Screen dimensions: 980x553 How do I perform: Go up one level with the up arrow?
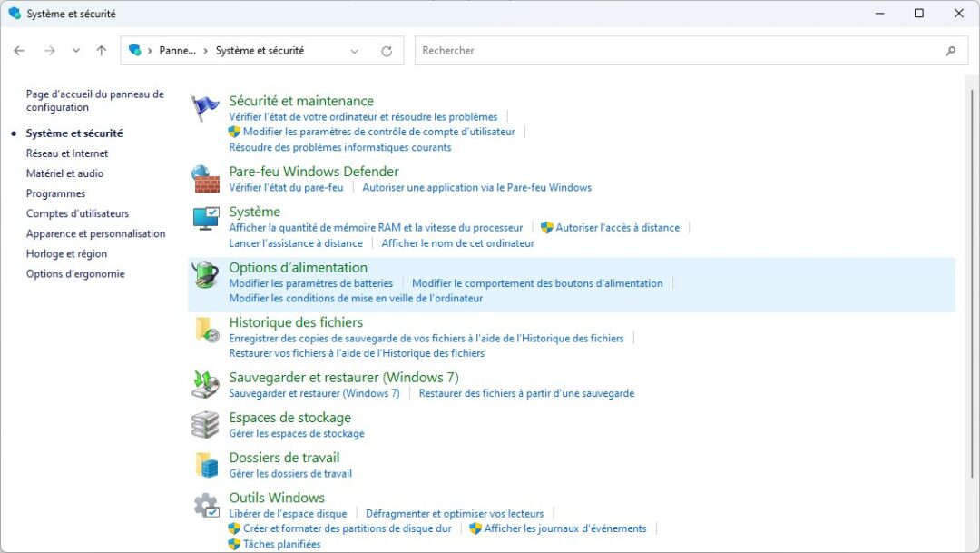[x=102, y=51]
